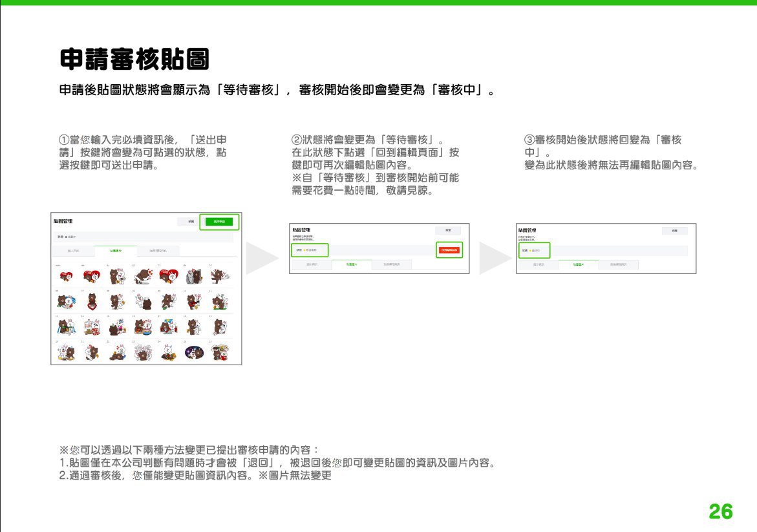
Task: Select the sticker of Brown bowing with hearts
Action: coord(144,276)
